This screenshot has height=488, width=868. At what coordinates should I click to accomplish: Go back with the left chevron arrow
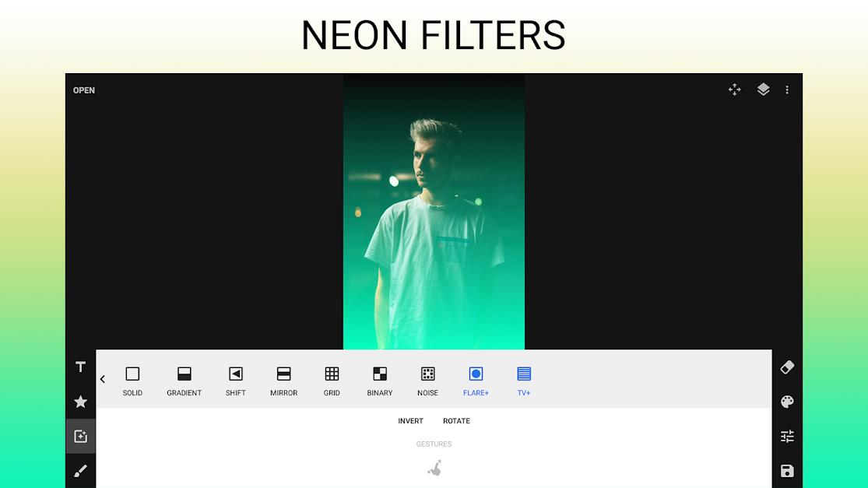pyautogui.click(x=103, y=379)
